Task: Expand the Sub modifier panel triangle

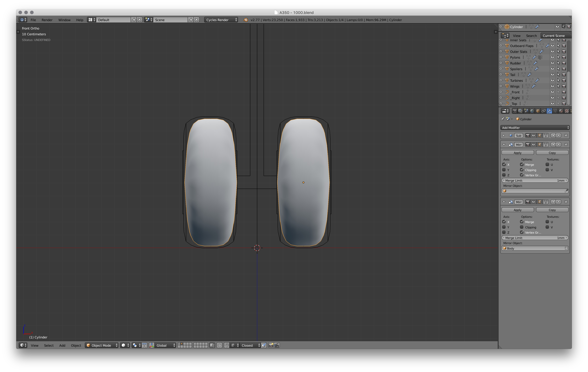Action: (x=504, y=135)
